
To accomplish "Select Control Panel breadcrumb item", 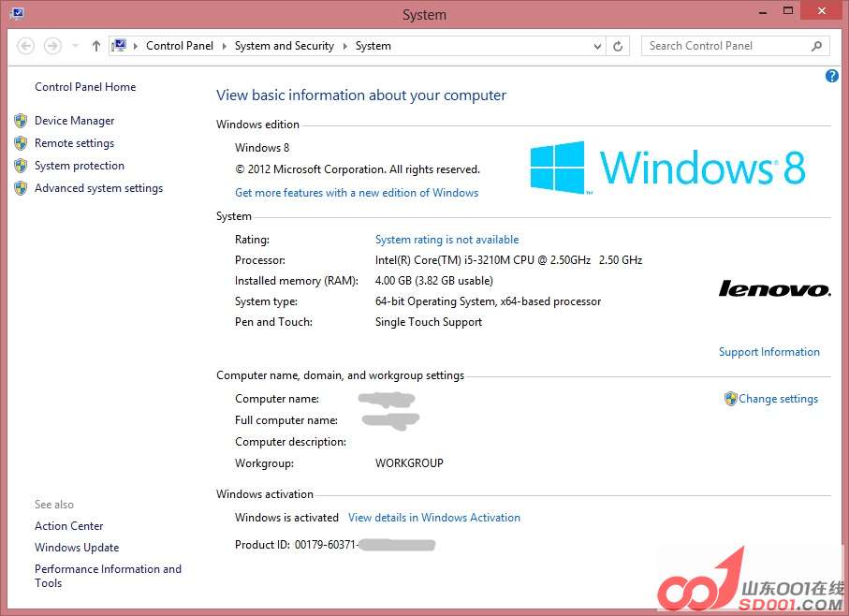I will 180,46.
